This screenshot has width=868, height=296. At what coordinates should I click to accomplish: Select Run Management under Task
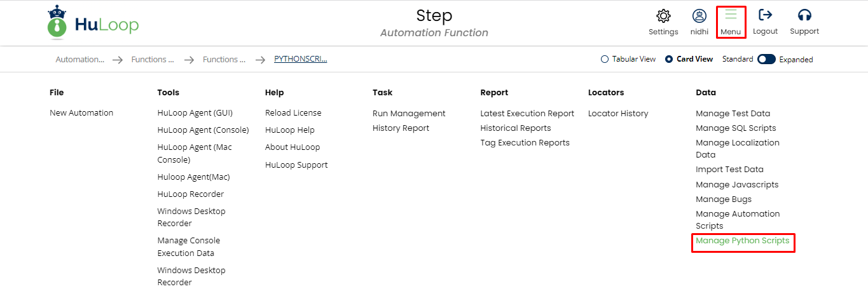click(409, 114)
